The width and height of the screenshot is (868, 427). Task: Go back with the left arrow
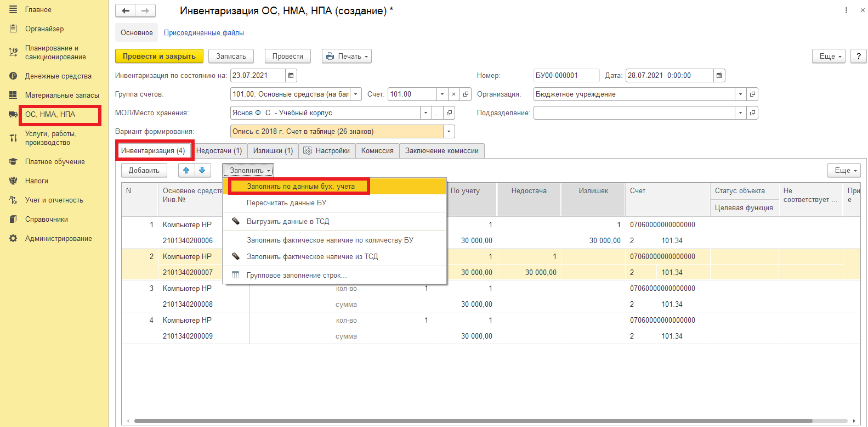click(x=126, y=10)
